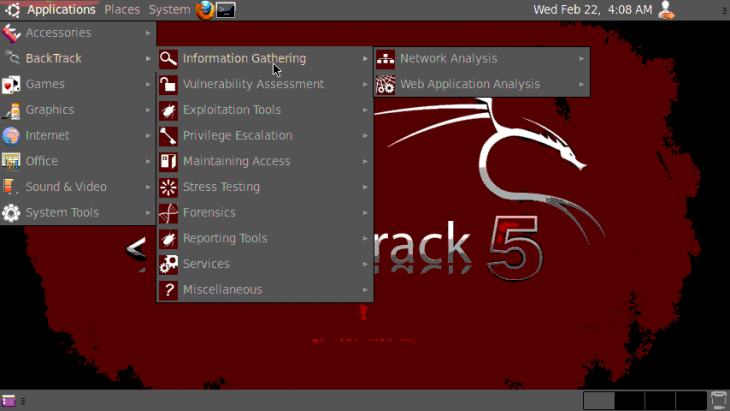Select Network Analysis menu entry
This screenshot has height=411, width=730.
482,59
